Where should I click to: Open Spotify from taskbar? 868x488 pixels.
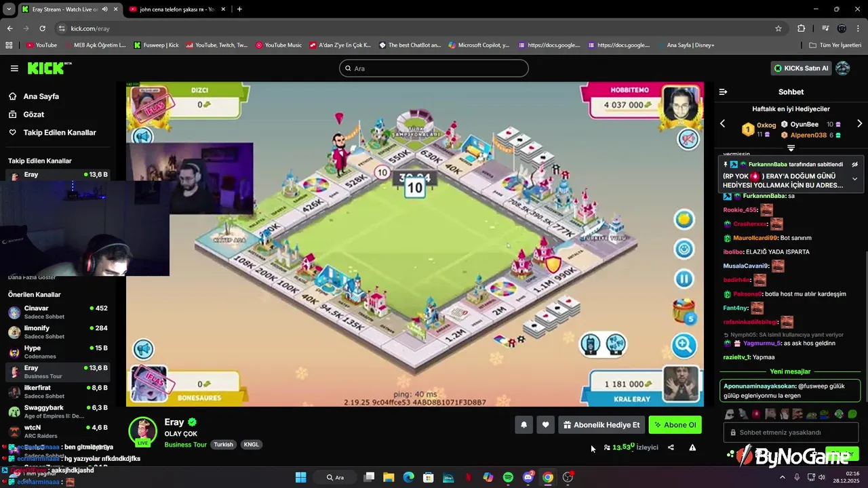pos(508,477)
